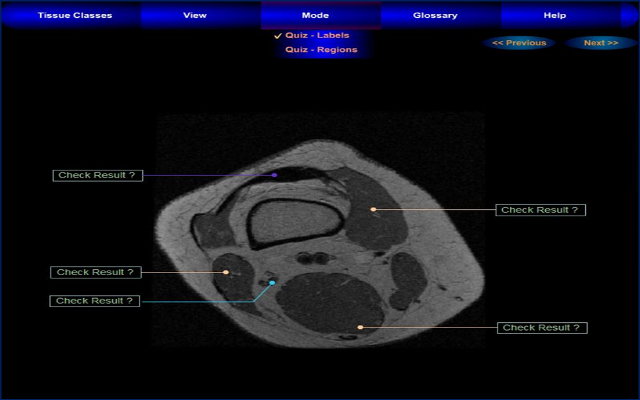This screenshot has height=400, width=640.
Task: Click the lower-right Check Result ? label
Action: (x=541, y=327)
